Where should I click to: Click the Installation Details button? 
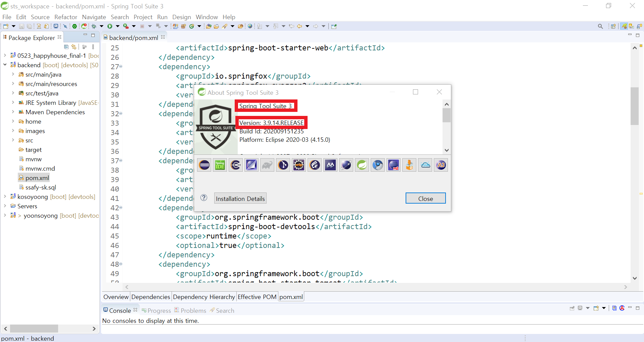click(240, 198)
